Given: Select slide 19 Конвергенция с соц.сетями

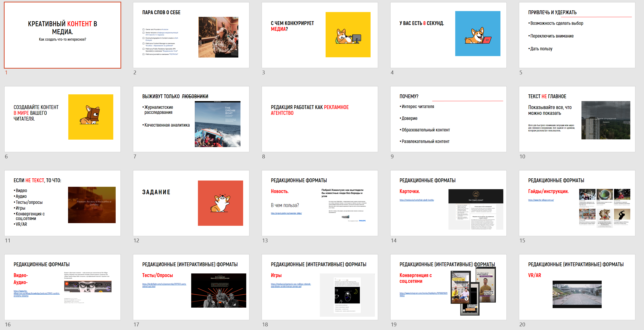Looking at the screenshot, I should (x=448, y=287).
